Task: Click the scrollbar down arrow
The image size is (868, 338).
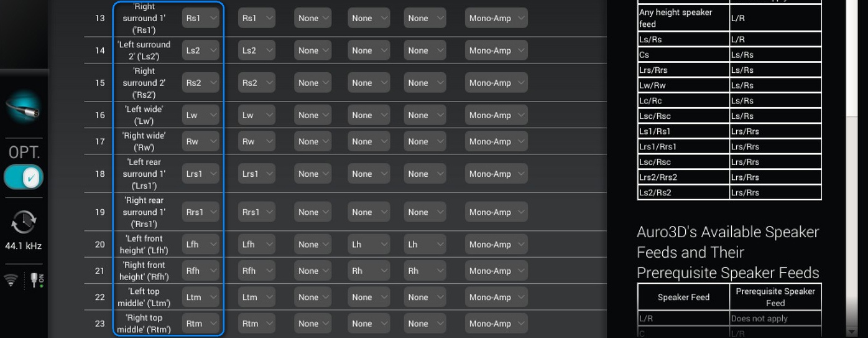Action: click(x=852, y=332)
